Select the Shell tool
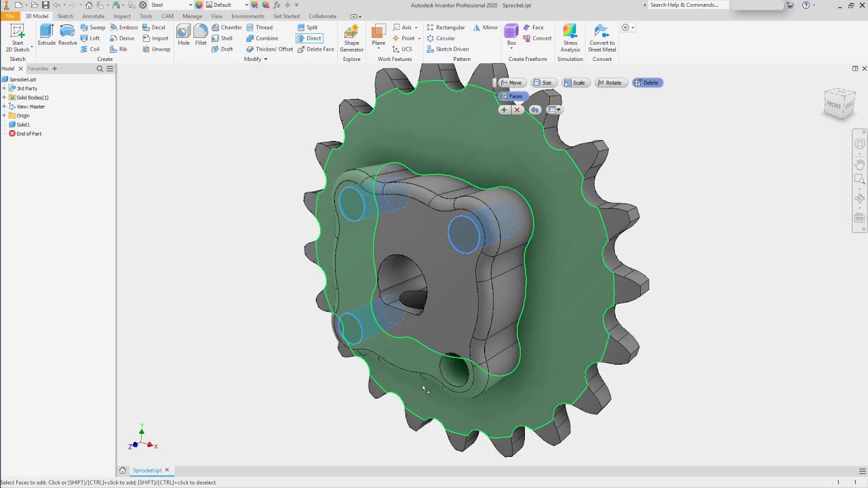Viewport: 868px width, 488px height. pyautogui.click(x=222, y=39)
